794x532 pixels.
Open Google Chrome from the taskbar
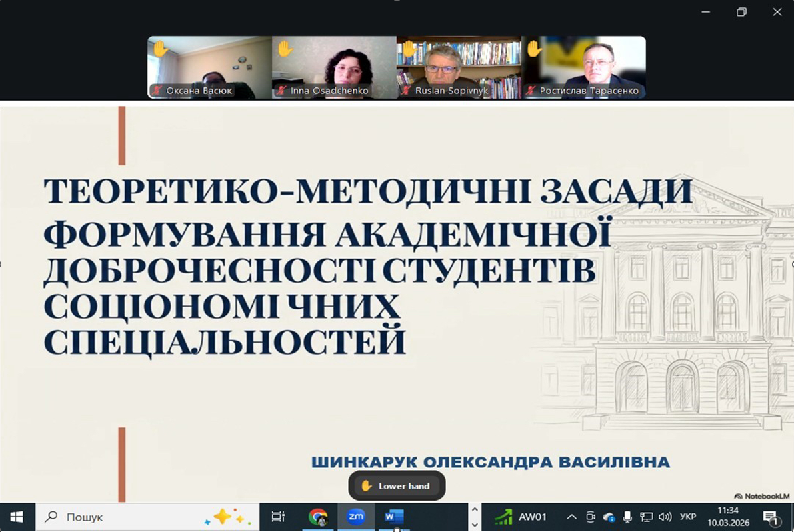[317, 517]
